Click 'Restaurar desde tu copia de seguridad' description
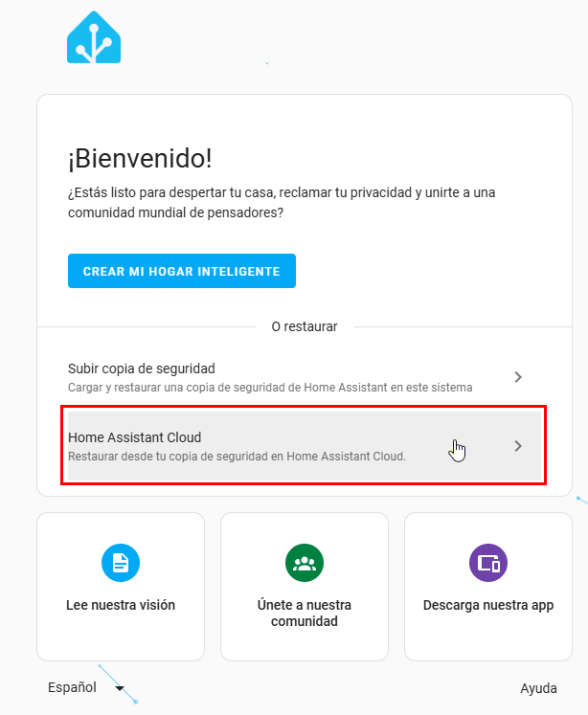This screenshot has width=588, height=715. tap(237, 457)
